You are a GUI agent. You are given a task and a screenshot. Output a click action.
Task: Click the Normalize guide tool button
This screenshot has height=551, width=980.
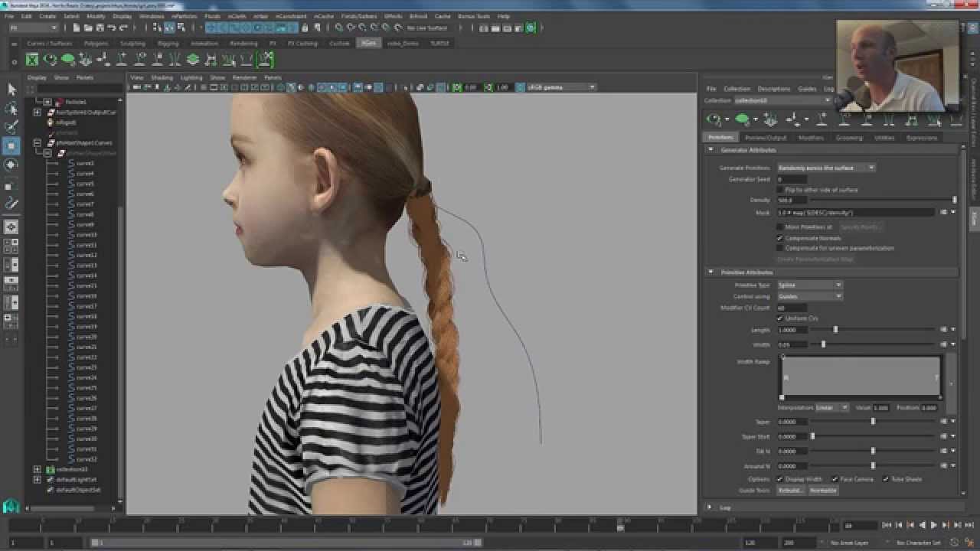pyautogui.click(x=823, y=491)
